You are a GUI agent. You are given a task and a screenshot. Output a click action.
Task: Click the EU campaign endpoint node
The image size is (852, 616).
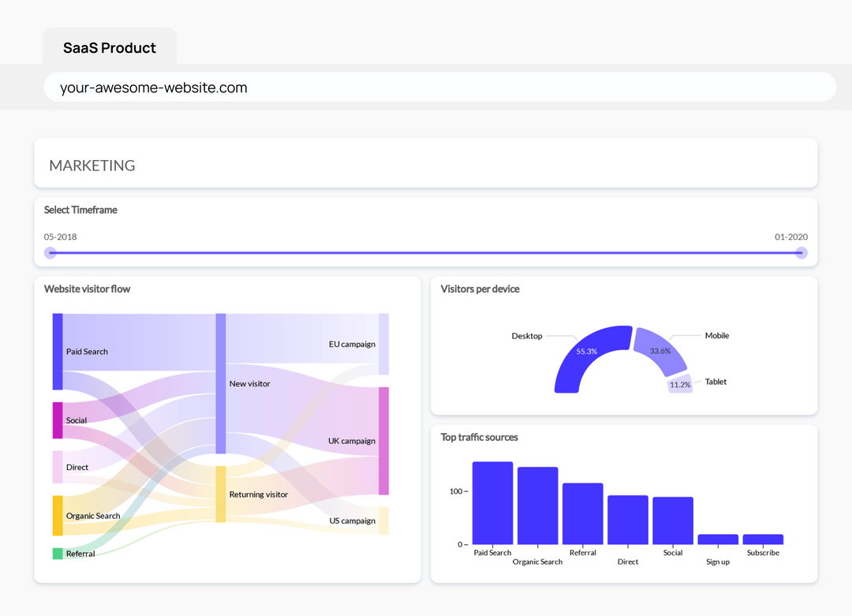384,343
